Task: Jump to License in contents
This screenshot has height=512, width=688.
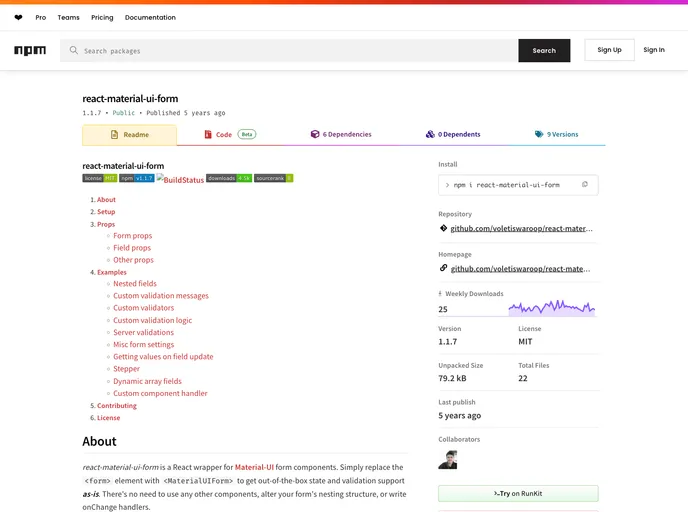Action: point(108,418)
